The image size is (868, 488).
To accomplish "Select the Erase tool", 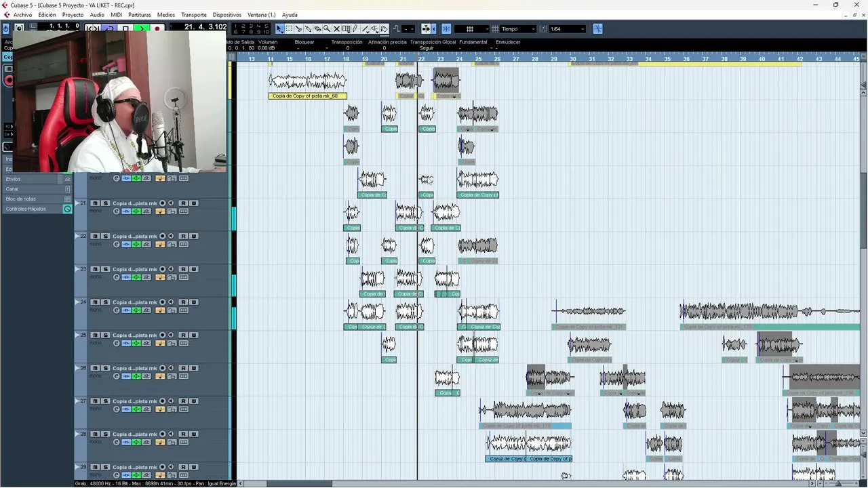I will tap(317, 28).
